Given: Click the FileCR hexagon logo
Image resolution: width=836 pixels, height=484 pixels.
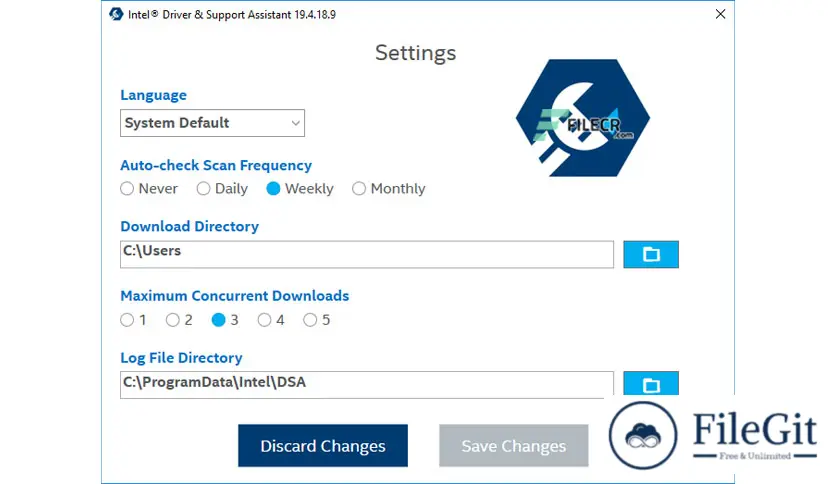Looking at the screenshot, I should point(583,119).
